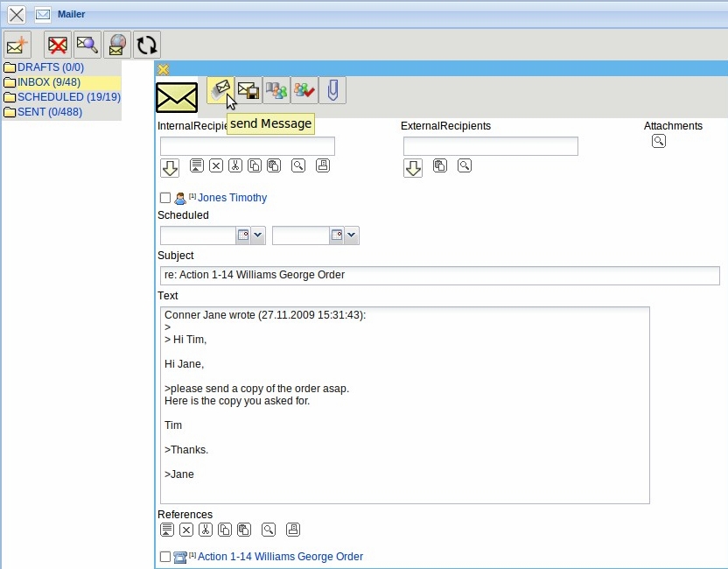The width and height of the screenshot is (728, 569).
Task: Click the globe-envelope web mail icon
Action: [x=117, y=45]
